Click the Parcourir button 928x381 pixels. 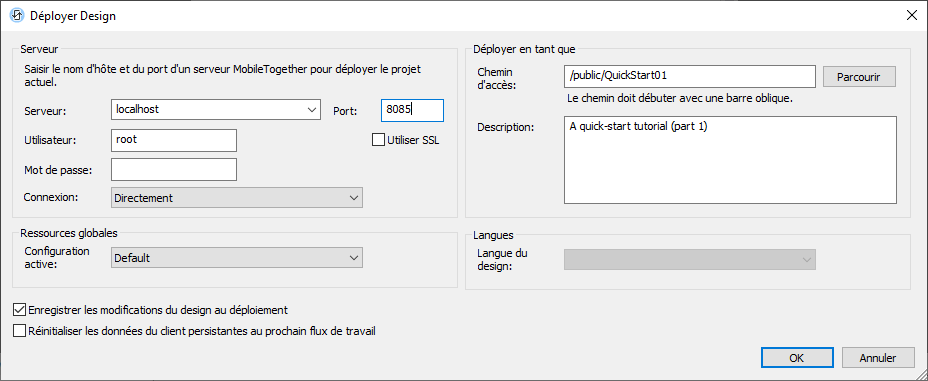point(859,77)
